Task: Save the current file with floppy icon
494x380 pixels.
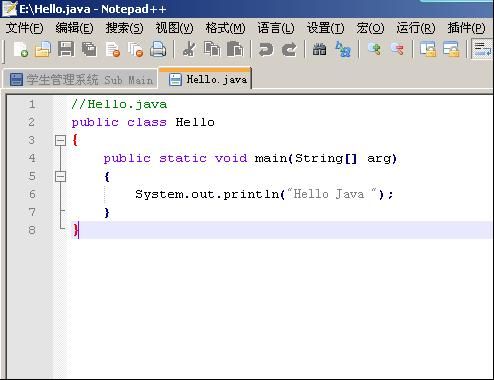Action: [x=66, y=49]
